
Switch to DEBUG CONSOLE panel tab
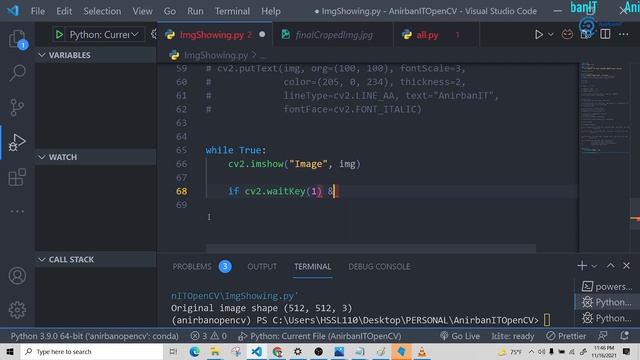(x=379, y=267)
